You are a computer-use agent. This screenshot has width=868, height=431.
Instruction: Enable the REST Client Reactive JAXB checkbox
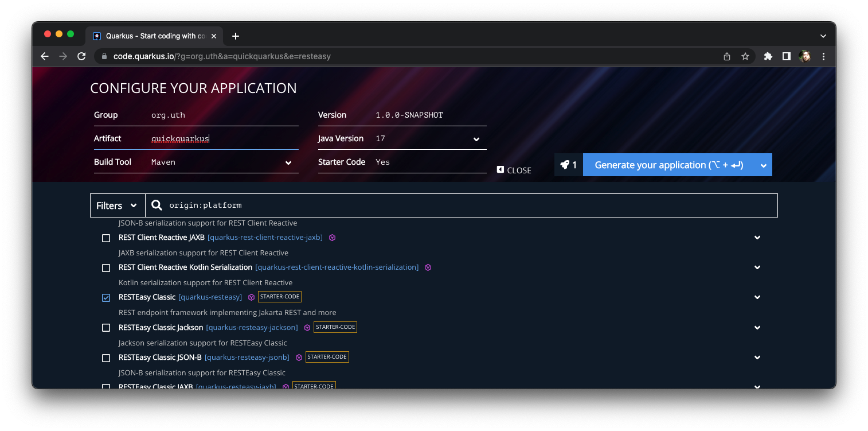(106, 238)
